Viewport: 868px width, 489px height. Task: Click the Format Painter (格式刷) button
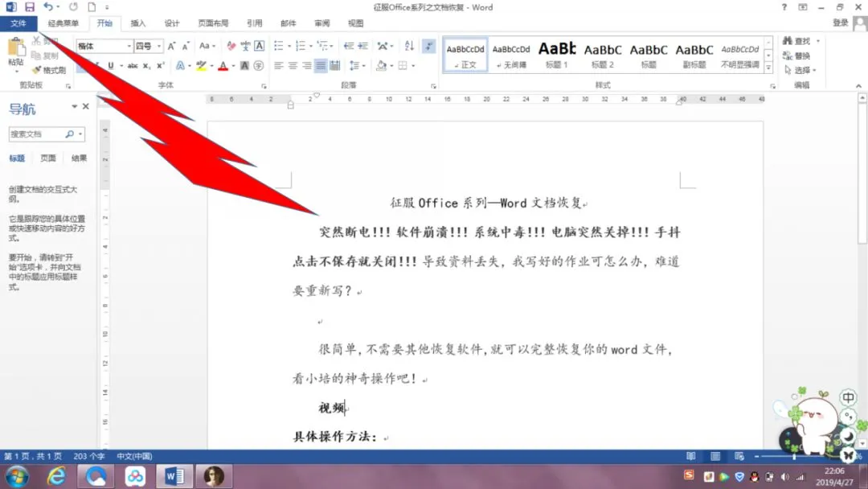(49, 70)
